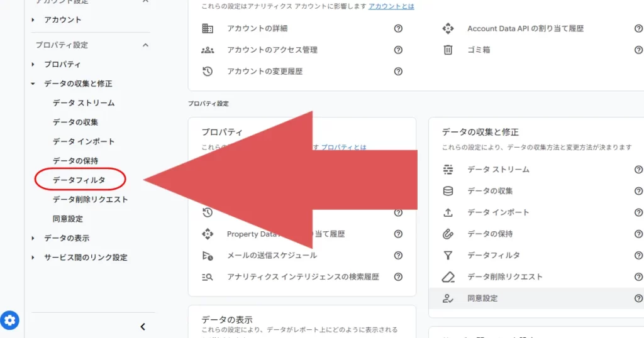Click the ゴミ箱 trash can icon
This screenshot has height=338, width=644.
point(448,50)
